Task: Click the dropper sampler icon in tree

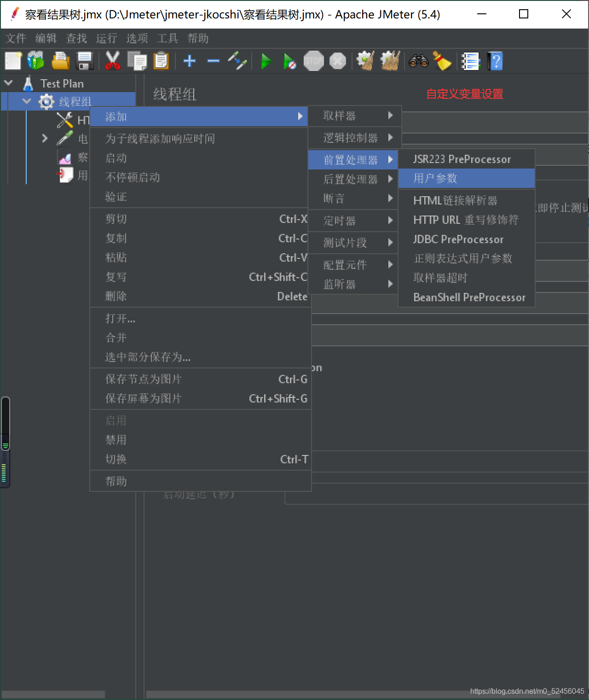Action: (x=64, y=138)
